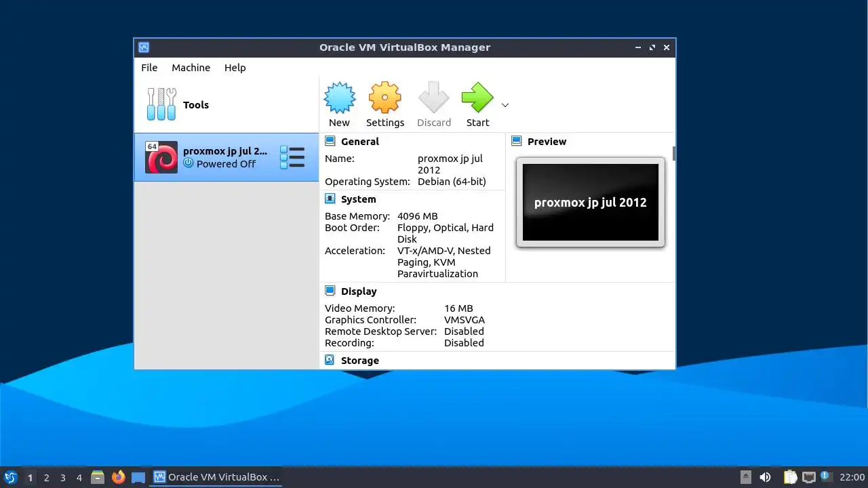This screenshot has width=868, height=488.
Task: Click the Display section icon
Action: [x=330, y=291]
